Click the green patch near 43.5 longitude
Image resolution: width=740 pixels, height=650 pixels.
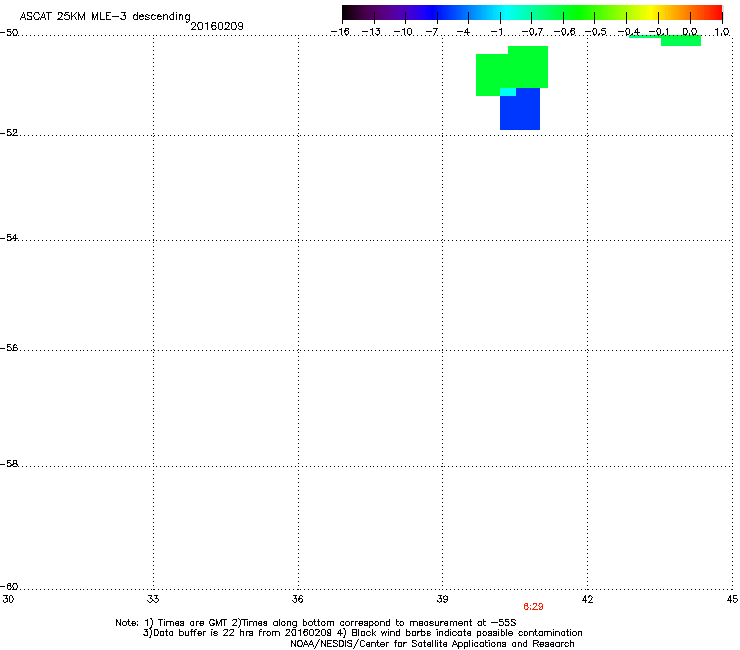pos(681,41)
